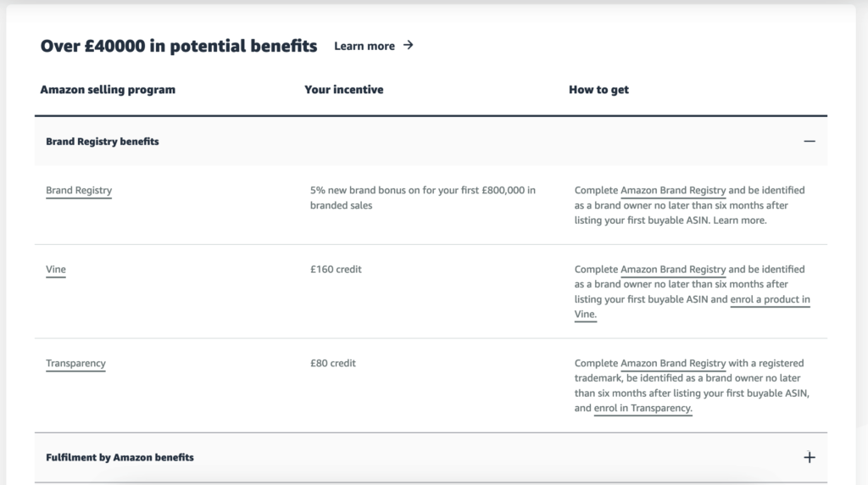Open the Learn more link at top

(364, 46)
